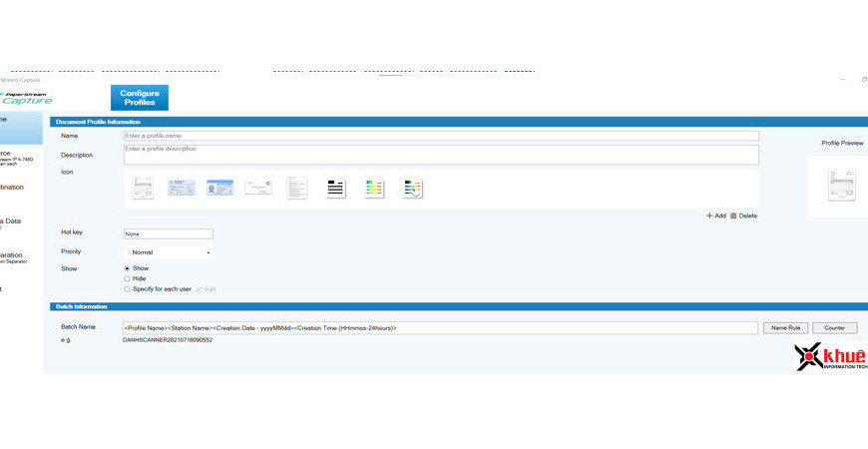This screenshot has width=868, height=449.
Task: Pick the blue driver license card icon
Action: (219, 188)
